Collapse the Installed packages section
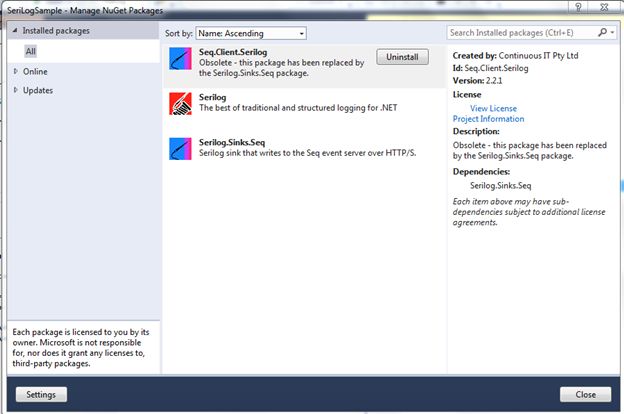 [15, 30]
